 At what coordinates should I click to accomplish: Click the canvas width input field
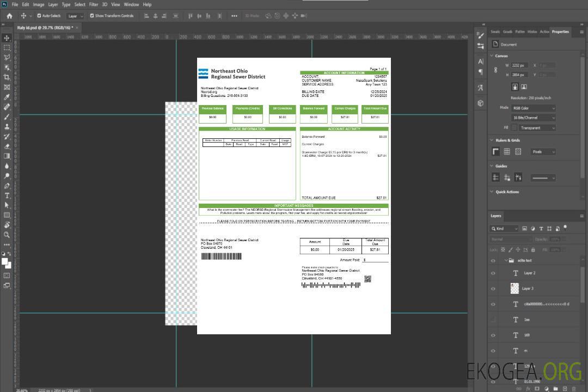[519, 65]
